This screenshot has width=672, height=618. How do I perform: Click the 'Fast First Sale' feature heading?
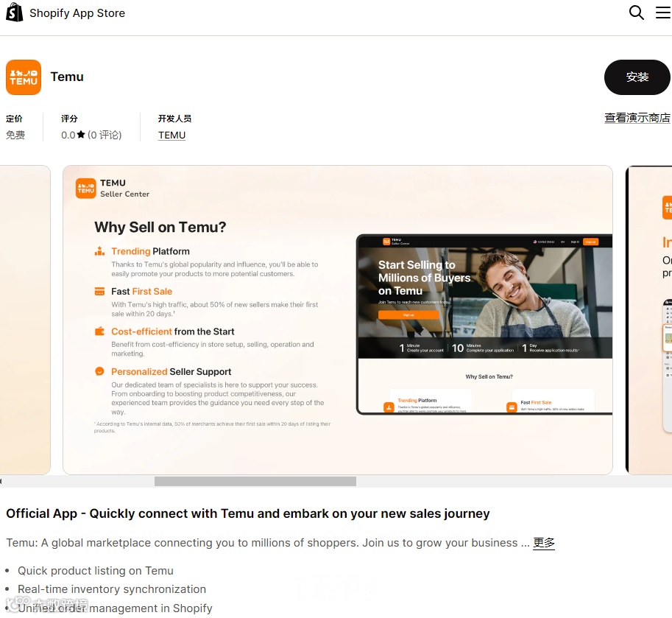coord(142,291)
